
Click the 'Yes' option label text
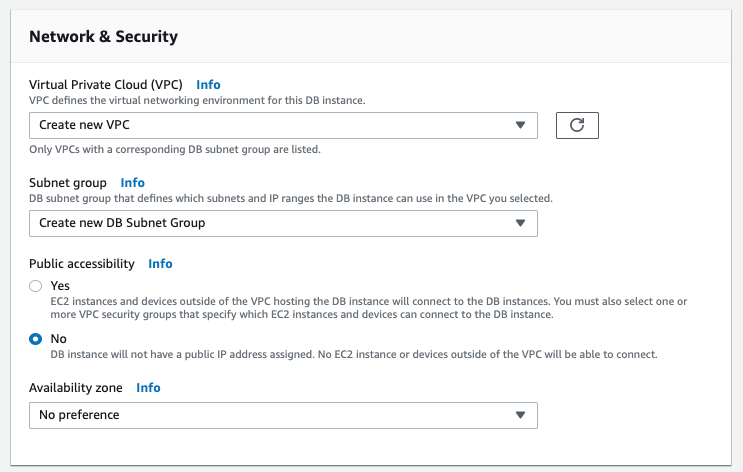(x=60, y=286)
